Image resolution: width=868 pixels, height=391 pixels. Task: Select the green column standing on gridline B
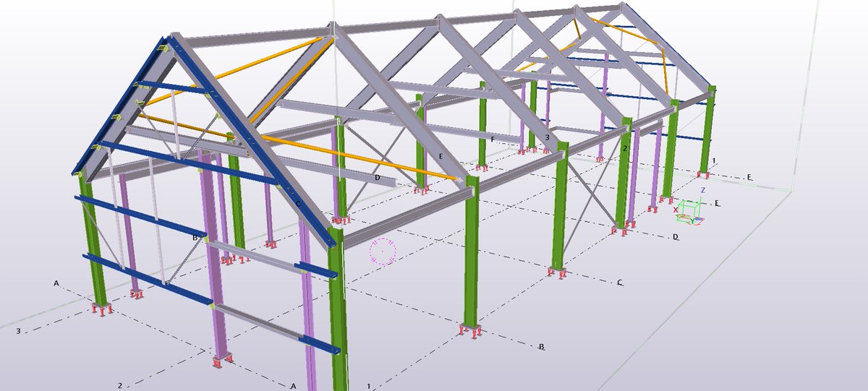tap(472, 253)
